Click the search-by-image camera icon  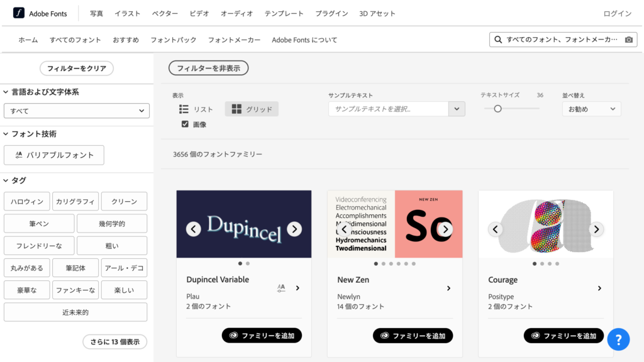[629, 39]
